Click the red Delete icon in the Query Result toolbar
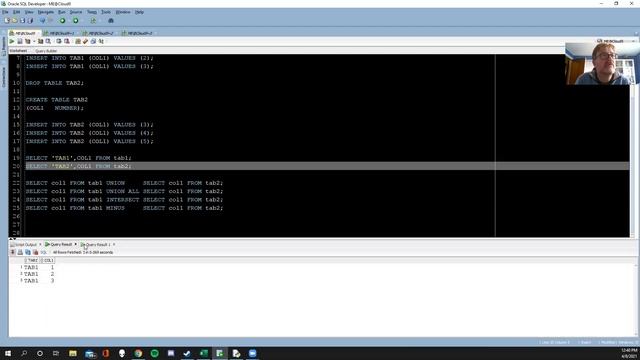Image resolution: width=640 pixels, height=360 pixels. point(36,253)
